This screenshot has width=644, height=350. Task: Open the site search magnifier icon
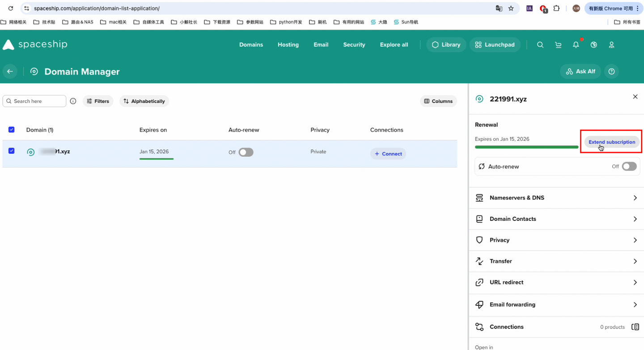[x=540, y=45]
